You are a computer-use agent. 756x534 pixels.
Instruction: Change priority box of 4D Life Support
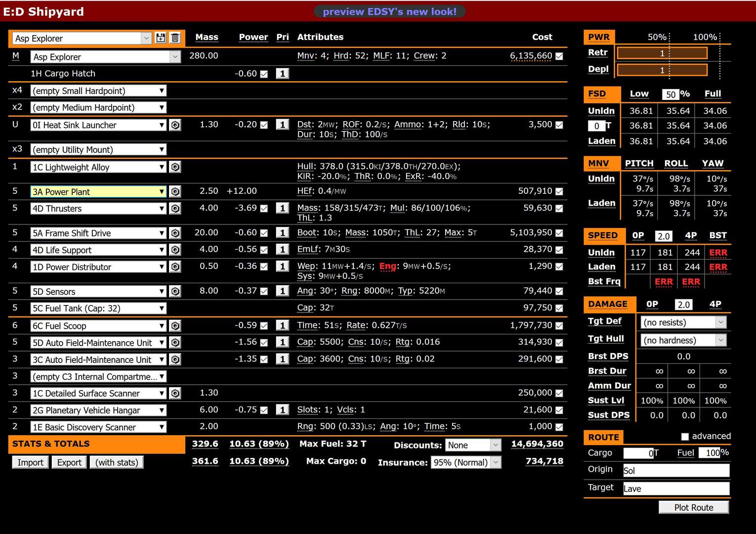[282, 249]
